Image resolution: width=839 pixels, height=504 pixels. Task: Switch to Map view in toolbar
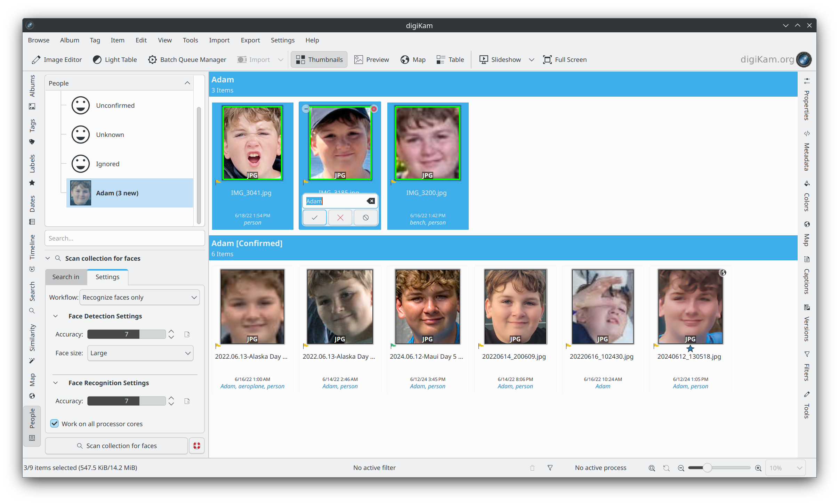[413, 59]
